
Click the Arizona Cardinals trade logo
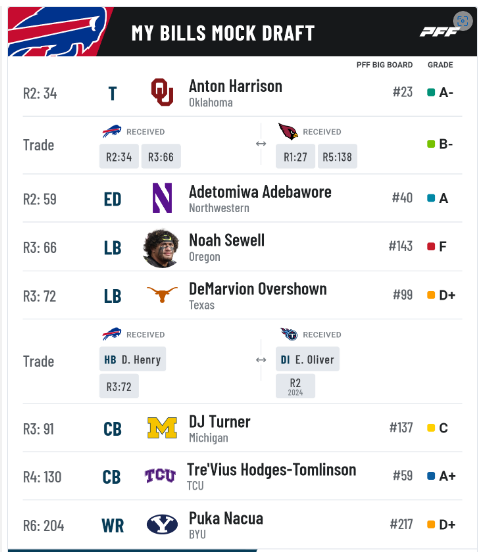pos(288,131)
